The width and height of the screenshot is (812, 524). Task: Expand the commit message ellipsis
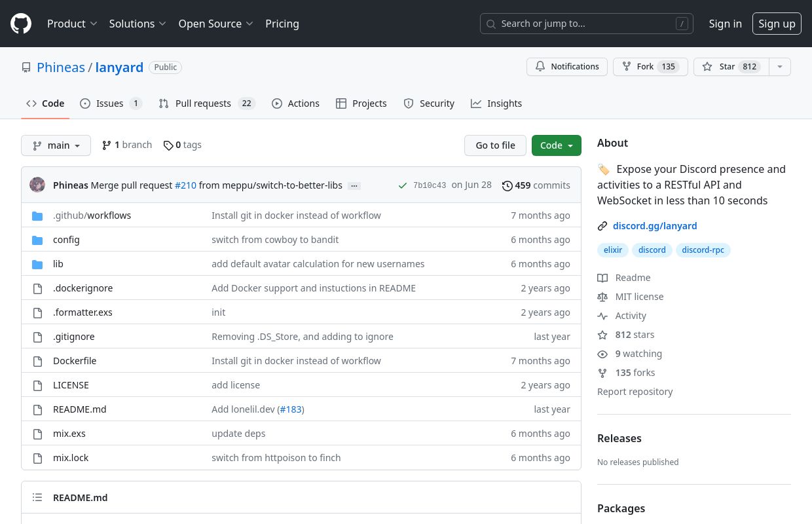tap(354, 185)
